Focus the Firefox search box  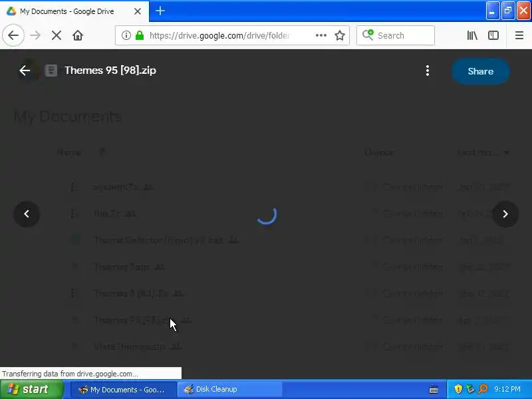[396, 35]
